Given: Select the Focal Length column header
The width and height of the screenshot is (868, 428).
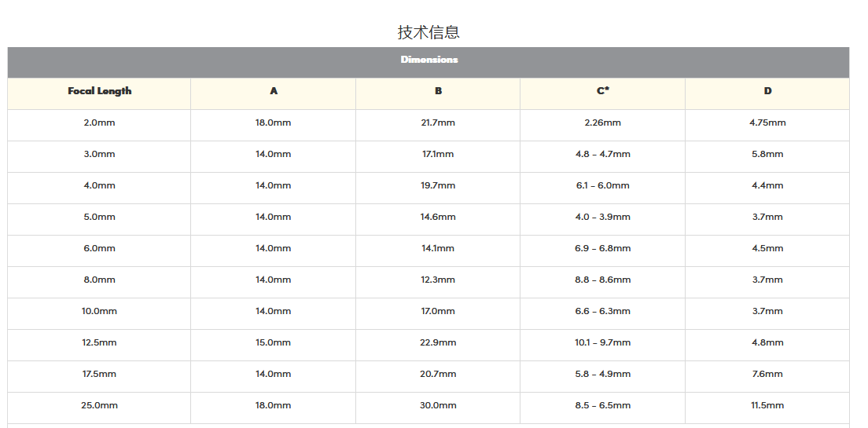Looking at the screenshot, I should point(99,91).
